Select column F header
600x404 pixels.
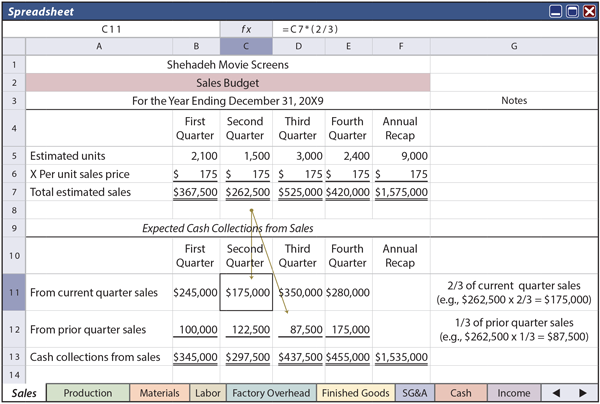tap(401, 46)
